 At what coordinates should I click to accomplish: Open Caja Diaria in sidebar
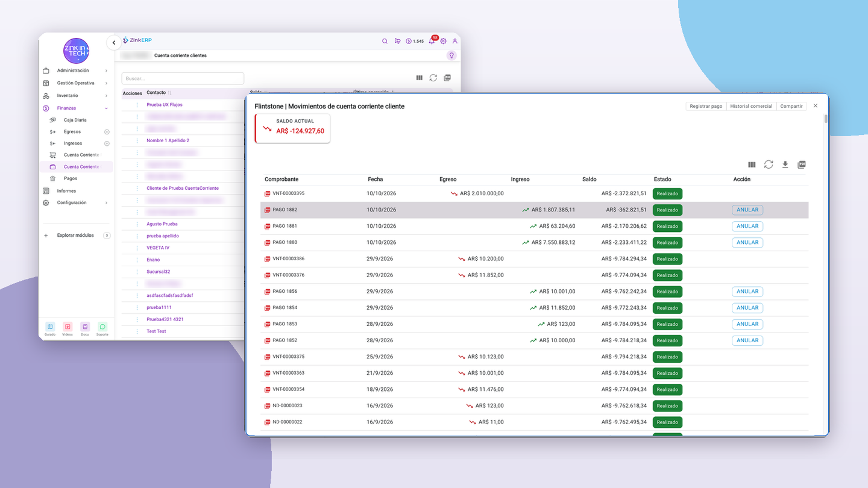[x=75, y=120]
